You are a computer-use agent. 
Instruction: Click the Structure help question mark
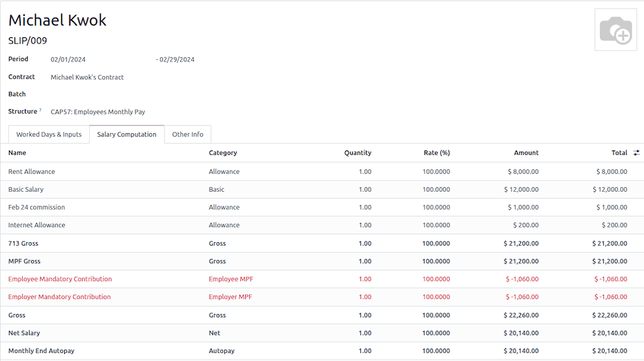(x=40, y=110)
